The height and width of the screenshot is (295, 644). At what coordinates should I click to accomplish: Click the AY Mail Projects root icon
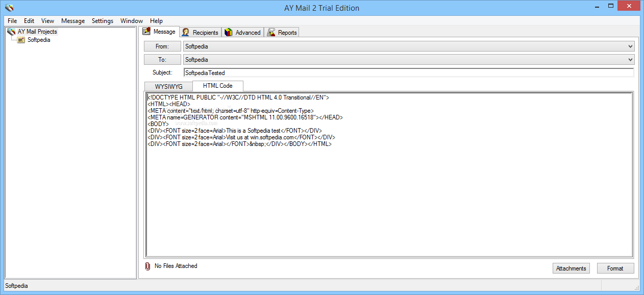pos(11,32)
